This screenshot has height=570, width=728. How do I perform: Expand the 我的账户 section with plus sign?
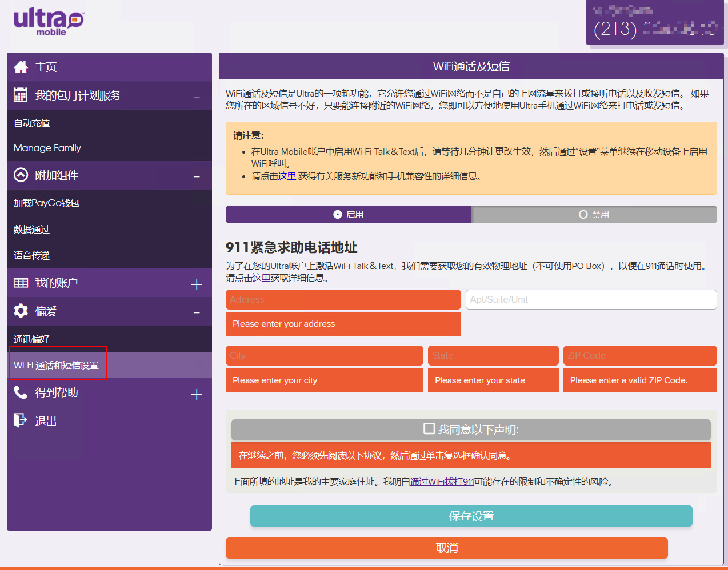click(197, 284)
